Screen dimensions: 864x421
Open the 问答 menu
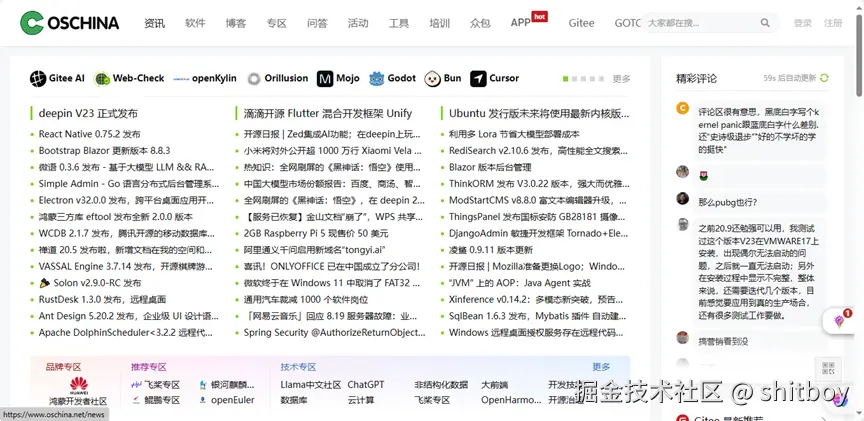pyautogui.click(x=317, y=23)
